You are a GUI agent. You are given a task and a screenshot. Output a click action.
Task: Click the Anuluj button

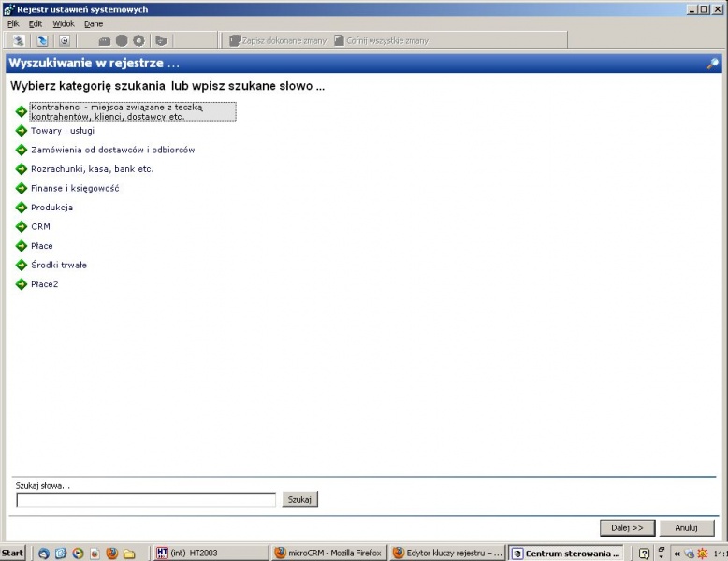686,527
